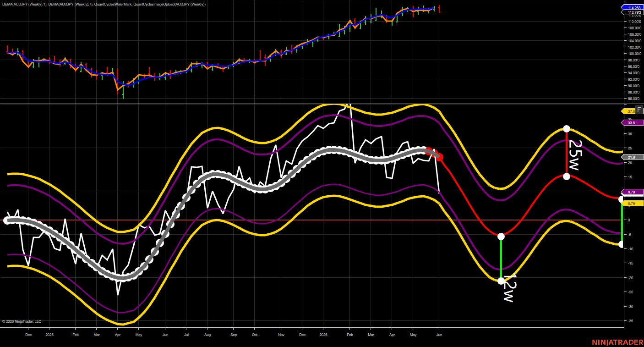
Task: Click the 2025 label on the time axis
Action: [x=50, y=335]
